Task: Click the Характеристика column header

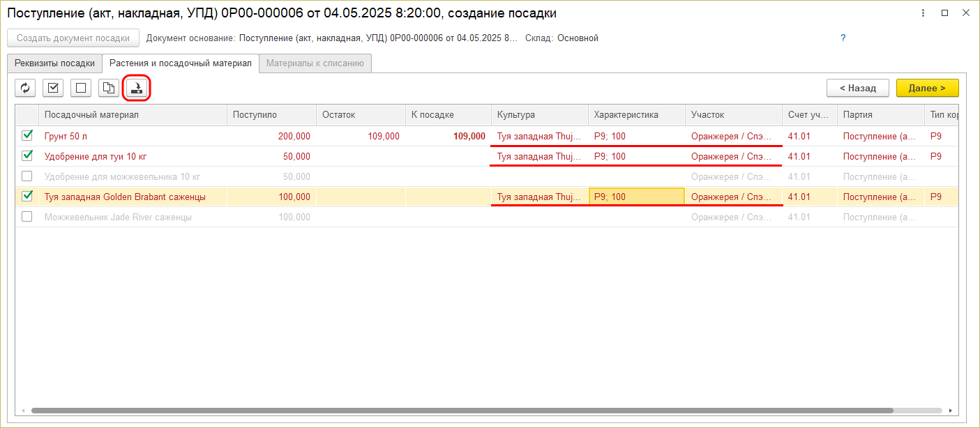Action: 637,115
